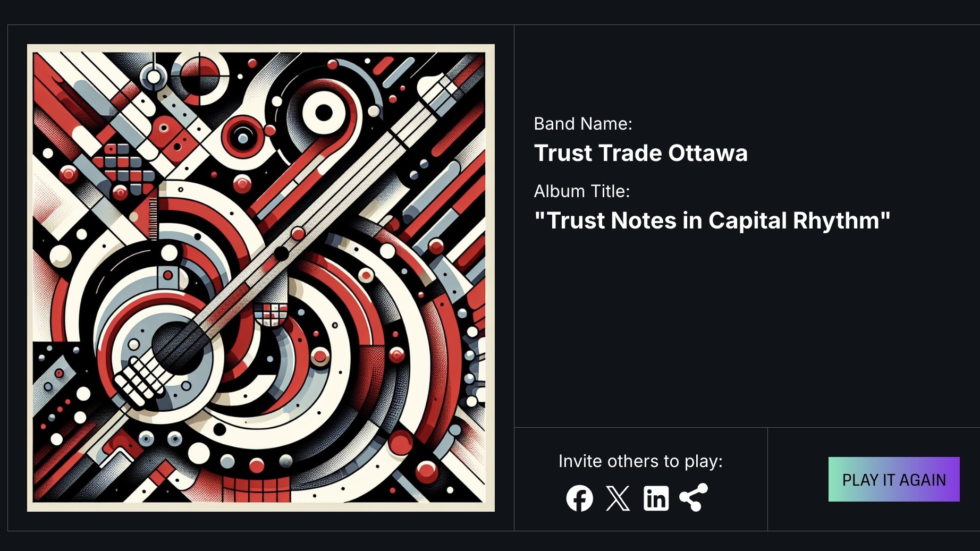Select the album title Trust Notes in Capital Rhythm

pos(712,221)
